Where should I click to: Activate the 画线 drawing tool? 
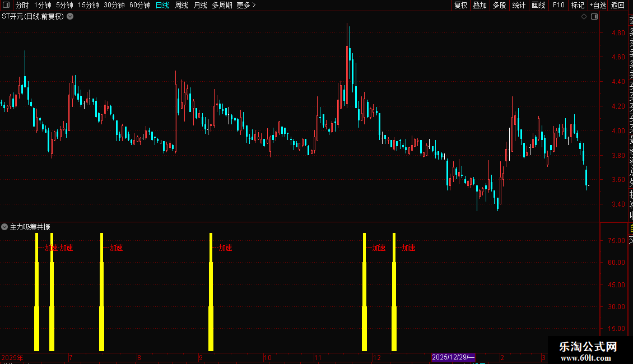[538, 5]
